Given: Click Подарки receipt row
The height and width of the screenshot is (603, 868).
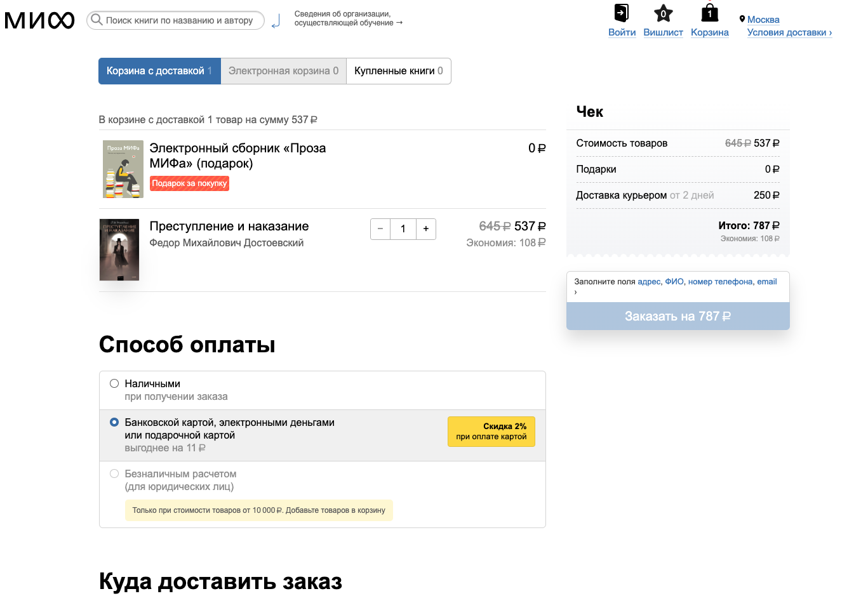Looking at the screenshot, I should (678, 169).
